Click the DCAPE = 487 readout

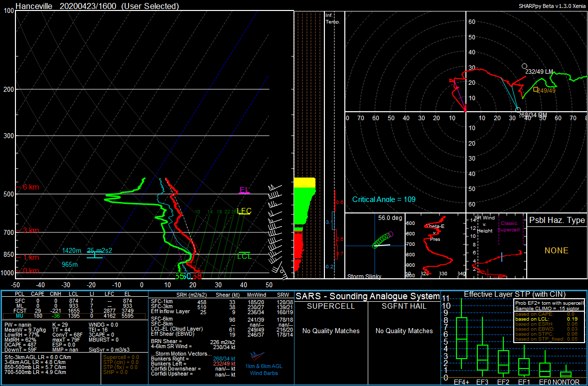pyautogui.click(x=20, y=345)
